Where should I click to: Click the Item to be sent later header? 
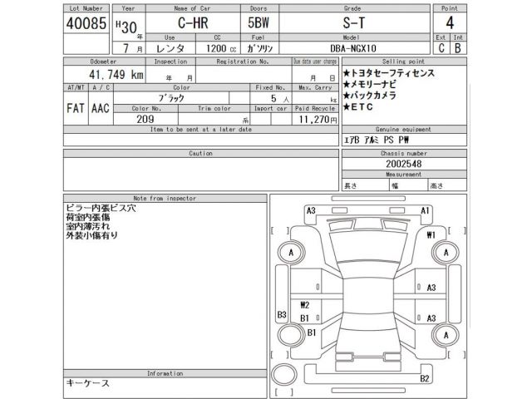pos(201,130)
